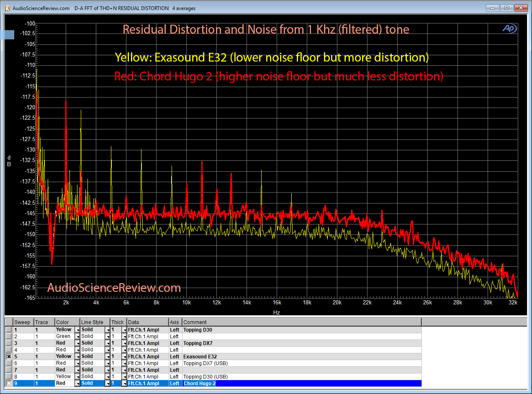Click the empty comment cell in sweep 4
The image size is (532, 394).
coord(302,350)
